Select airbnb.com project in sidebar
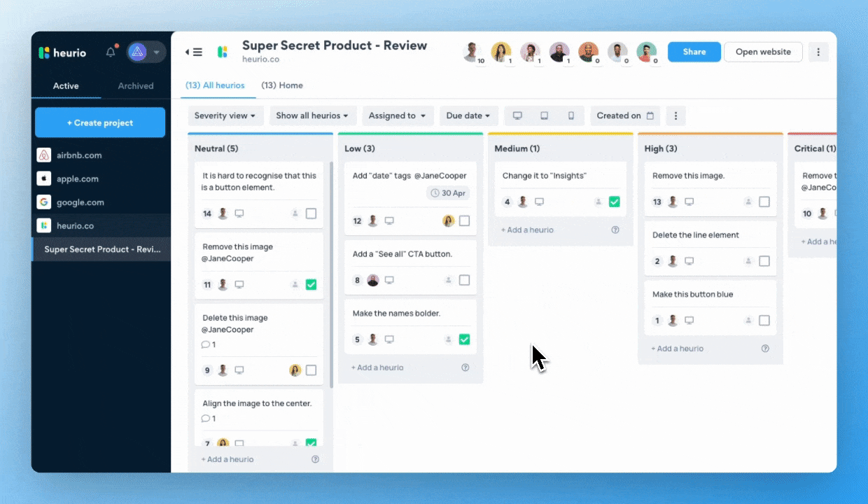868x504 pixels. (79, 155)
